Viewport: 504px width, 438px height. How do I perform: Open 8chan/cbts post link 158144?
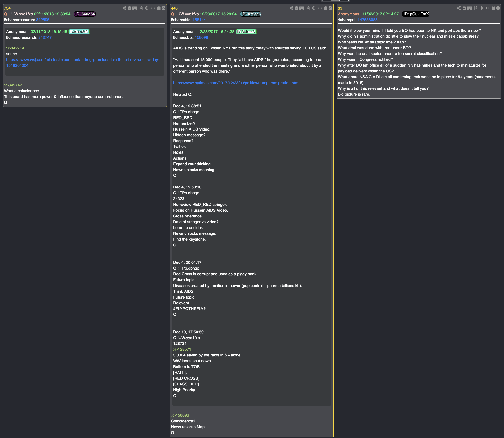199,20
